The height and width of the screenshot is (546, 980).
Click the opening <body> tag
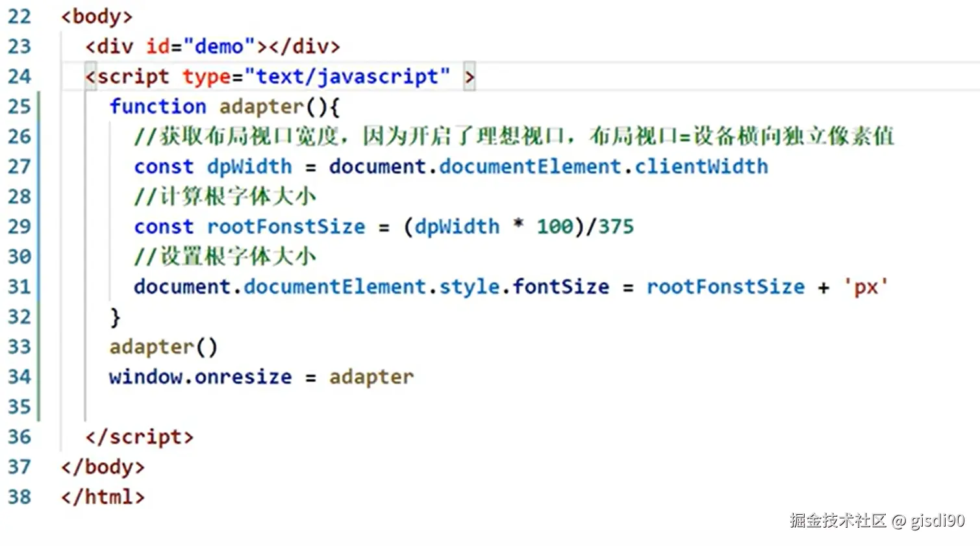(97, 16)
